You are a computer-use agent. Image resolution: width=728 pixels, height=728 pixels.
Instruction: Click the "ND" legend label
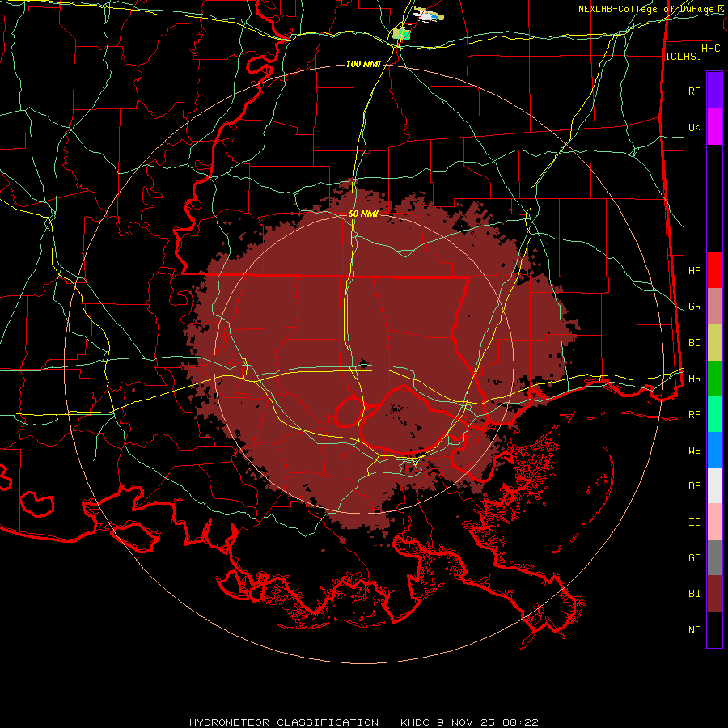click(x=694, y=630)
